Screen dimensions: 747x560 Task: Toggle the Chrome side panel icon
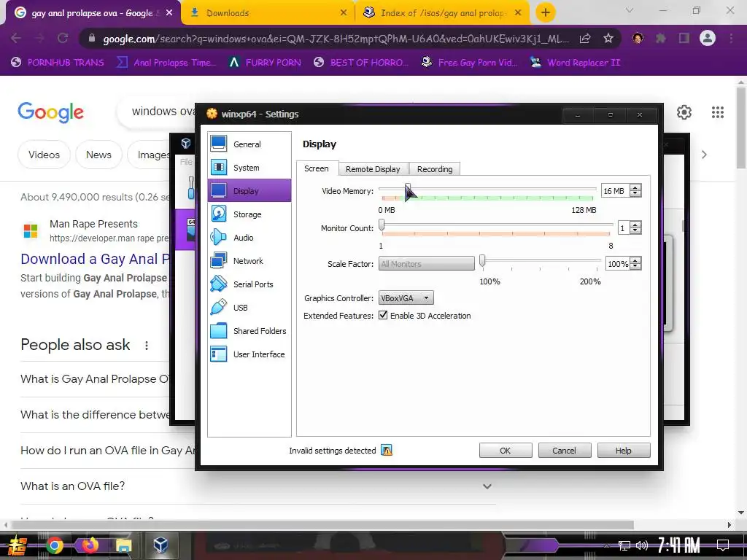click(684, 38)
